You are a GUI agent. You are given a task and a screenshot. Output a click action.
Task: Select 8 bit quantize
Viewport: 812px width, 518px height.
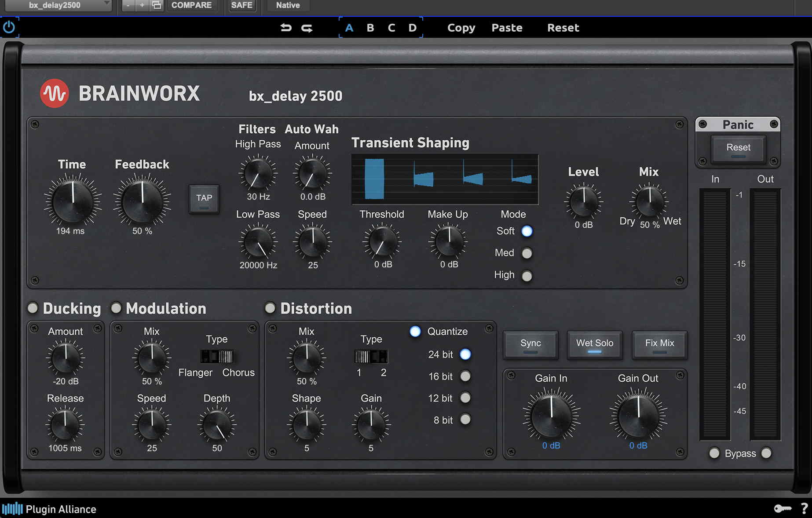465,420
